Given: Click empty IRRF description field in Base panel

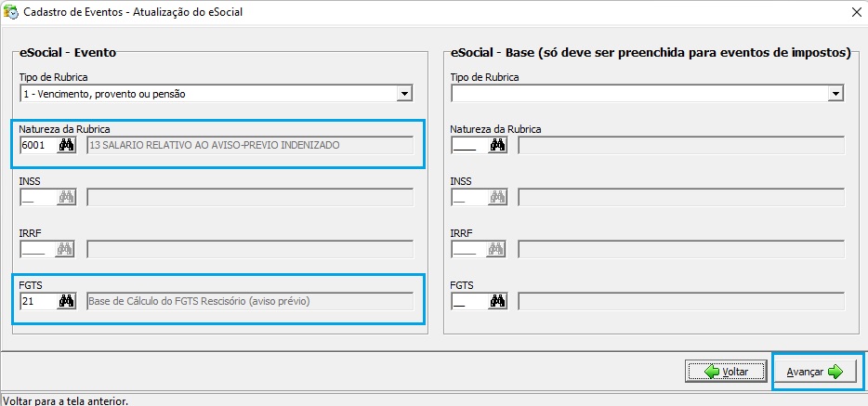Looking at the screenshot, I should [681, 250].
